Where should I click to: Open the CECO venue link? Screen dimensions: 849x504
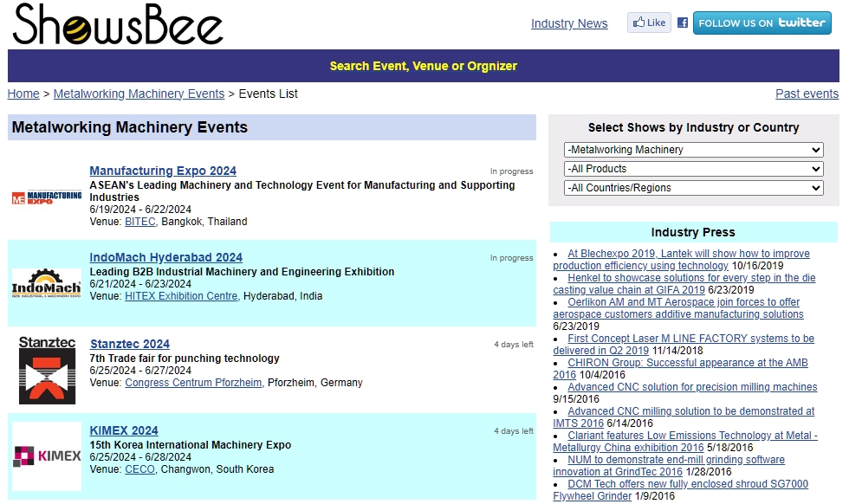pos(139,469)
